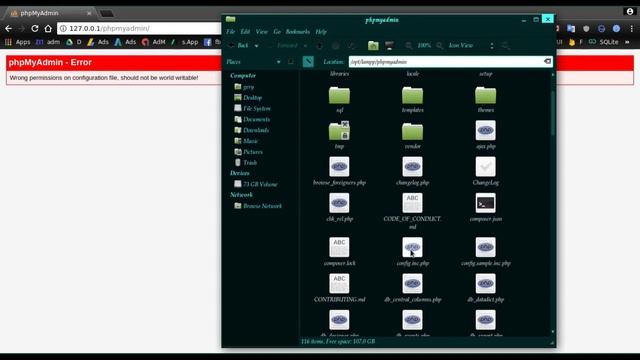
Task: Close the phpMyAdmin browser tab
Action: click(x=89, y=13)
